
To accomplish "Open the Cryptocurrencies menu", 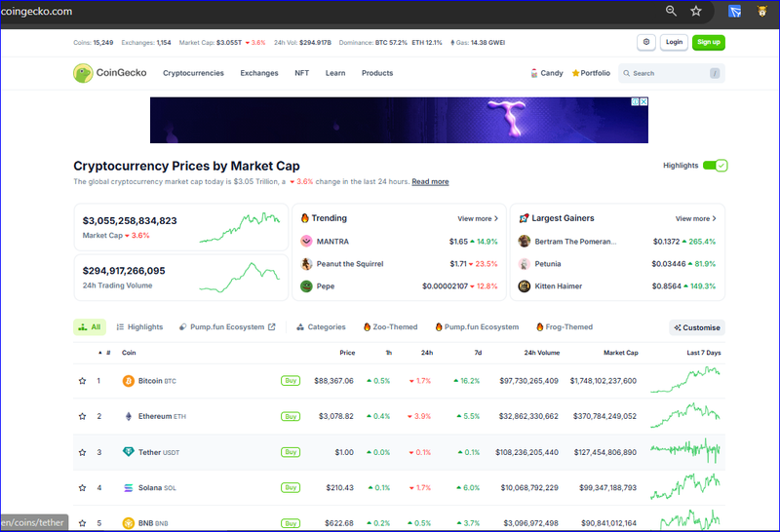I will click(193, 73).
